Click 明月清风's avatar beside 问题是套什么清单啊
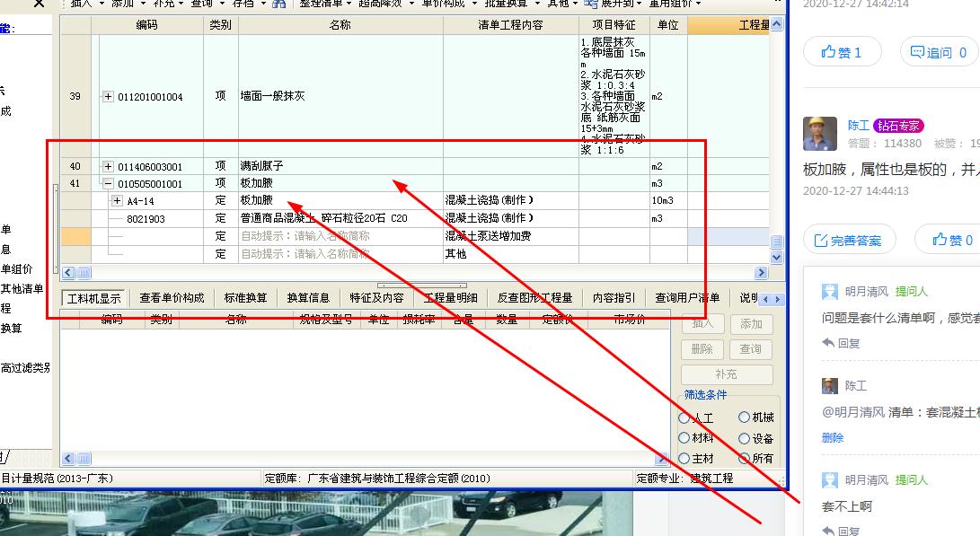 829,292
